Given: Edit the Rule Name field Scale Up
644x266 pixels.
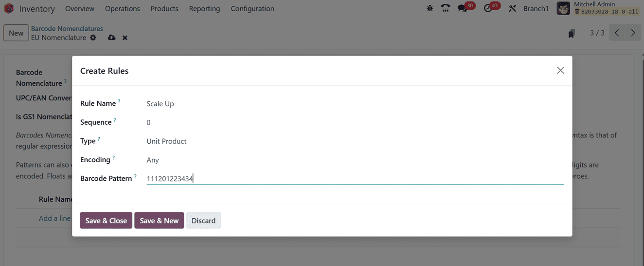Looking at the screenshot, I should coord(355,104).
